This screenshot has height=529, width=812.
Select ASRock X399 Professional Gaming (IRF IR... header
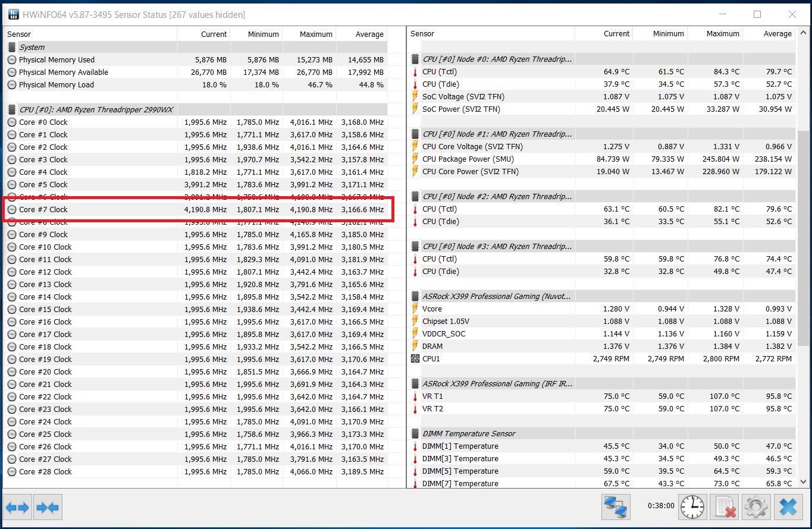click(602, 383)
